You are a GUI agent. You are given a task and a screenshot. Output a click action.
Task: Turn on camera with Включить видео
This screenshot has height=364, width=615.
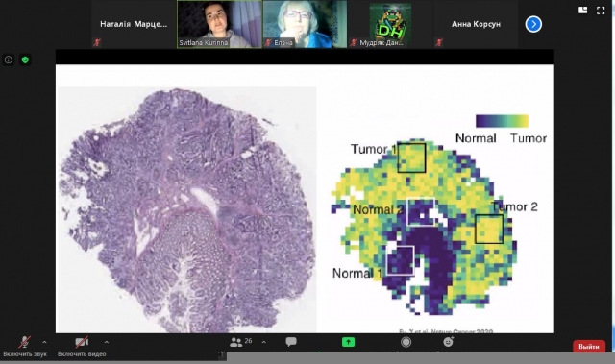[82, 347]
